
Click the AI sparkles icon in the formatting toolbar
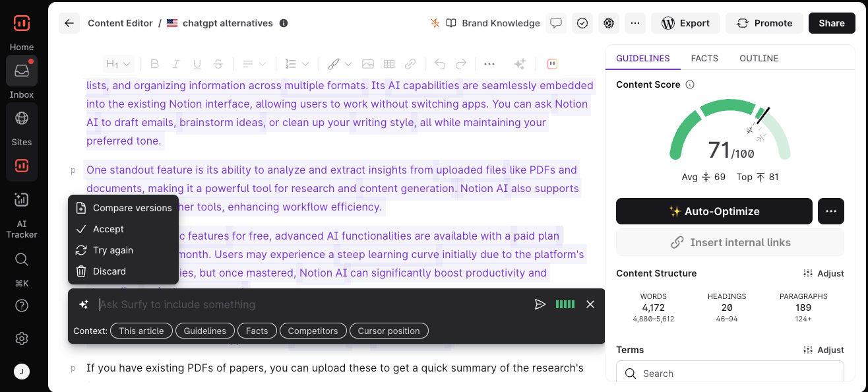click(x=520, y=64)
